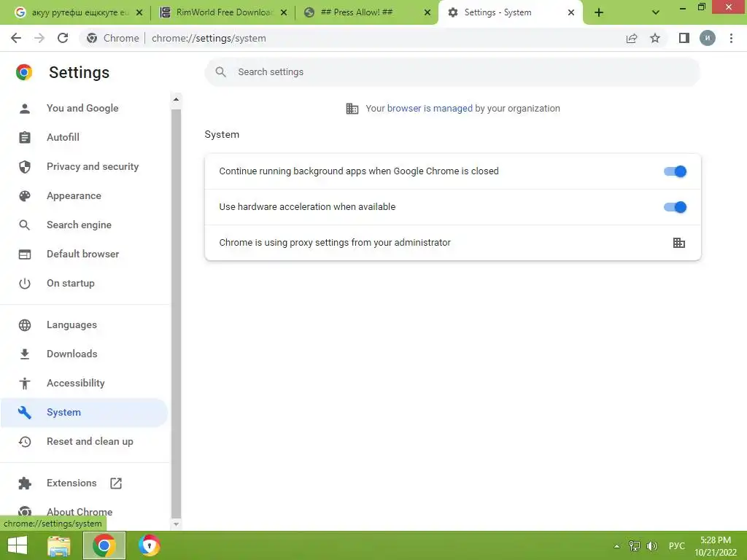Open Languages settings section

tap(71, 324)
